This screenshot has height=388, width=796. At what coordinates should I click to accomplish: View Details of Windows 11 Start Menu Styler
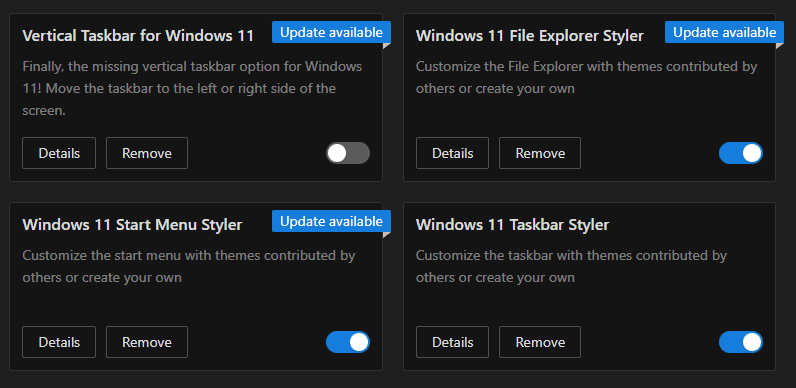point(59,342)
